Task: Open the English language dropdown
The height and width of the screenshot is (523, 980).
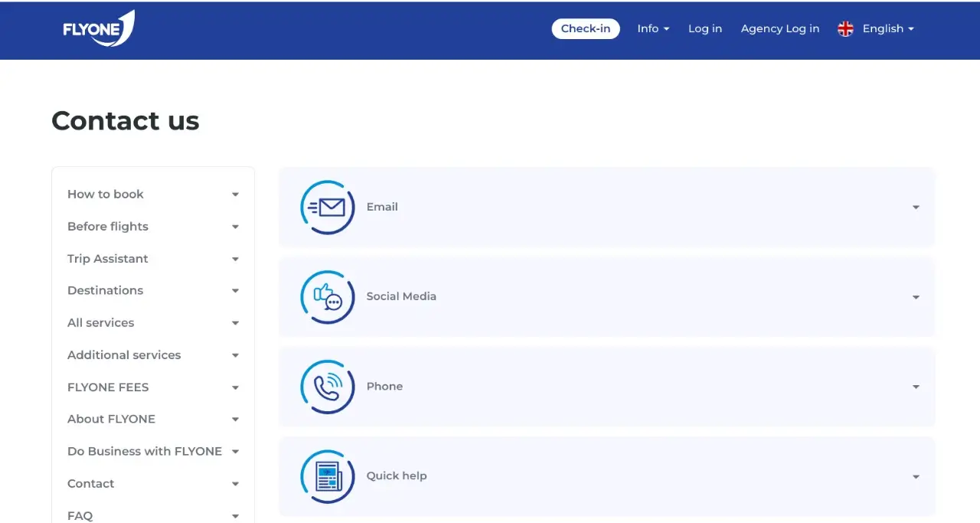Action: click(x=888, y=28)
